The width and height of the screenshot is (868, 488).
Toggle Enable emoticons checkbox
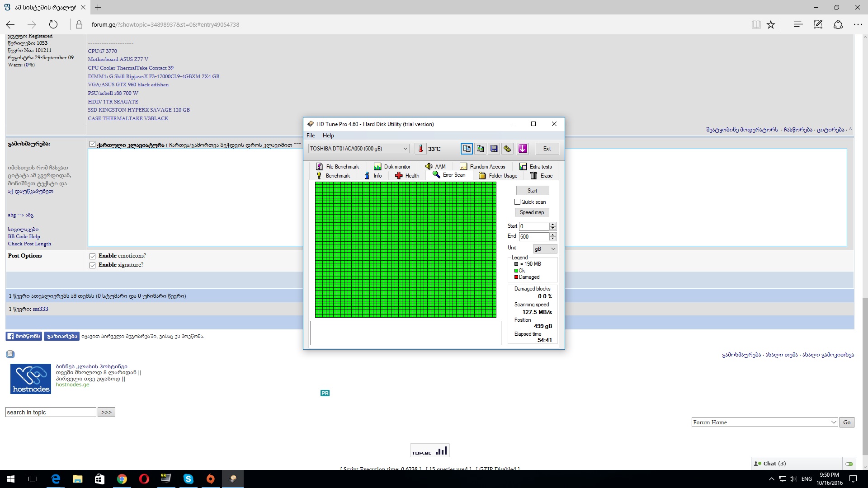coord(92,256)
